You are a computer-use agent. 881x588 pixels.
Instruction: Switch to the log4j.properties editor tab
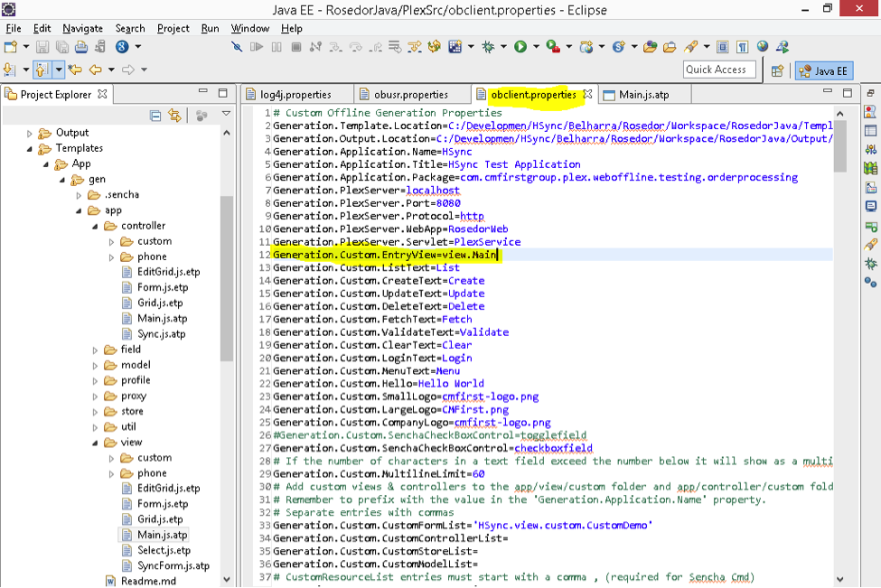[295, 94]
